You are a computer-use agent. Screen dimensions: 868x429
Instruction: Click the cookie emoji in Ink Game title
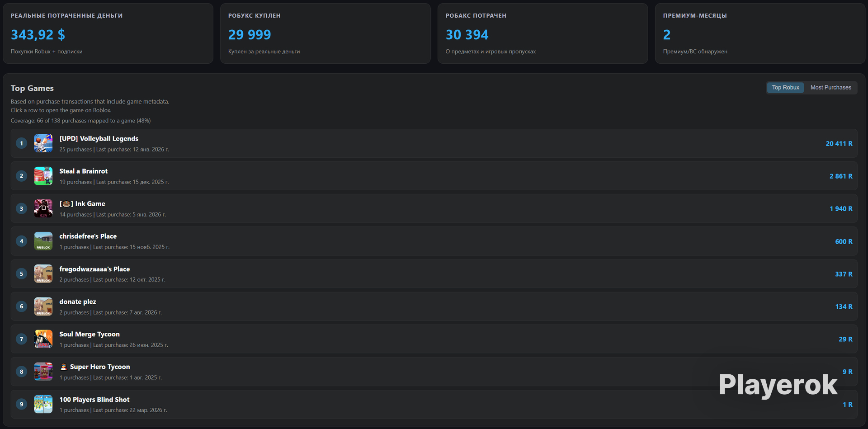pyautogui.click(x=66, y=204)
